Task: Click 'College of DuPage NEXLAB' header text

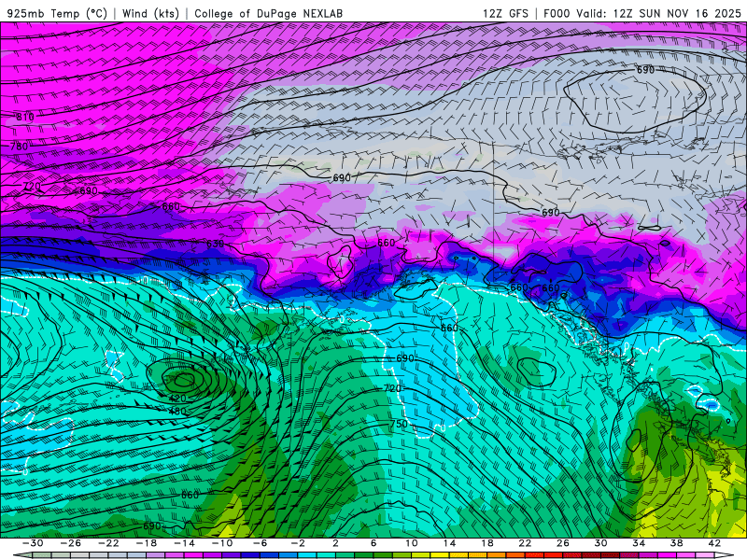Action: [268, 13]
